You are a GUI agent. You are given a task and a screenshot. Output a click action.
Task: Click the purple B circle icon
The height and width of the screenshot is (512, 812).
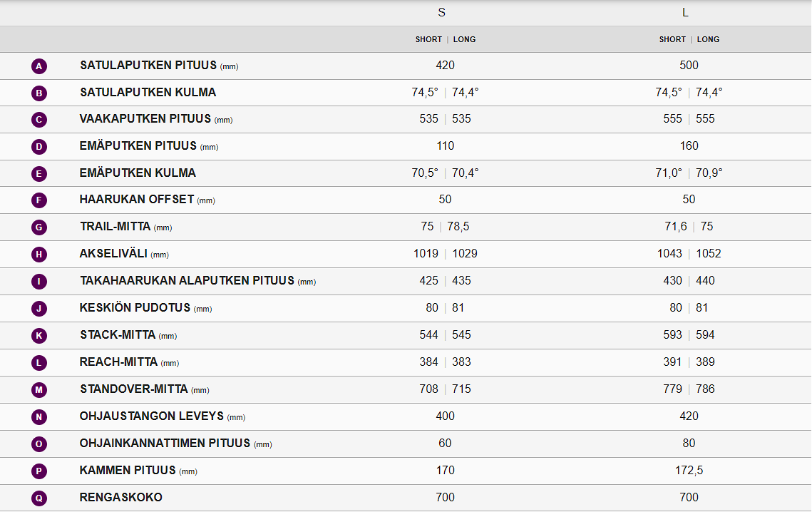(x=39, y=93)
